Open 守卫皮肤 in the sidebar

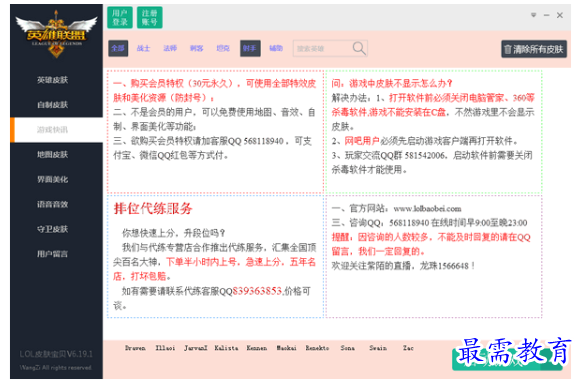coord(53,229)
